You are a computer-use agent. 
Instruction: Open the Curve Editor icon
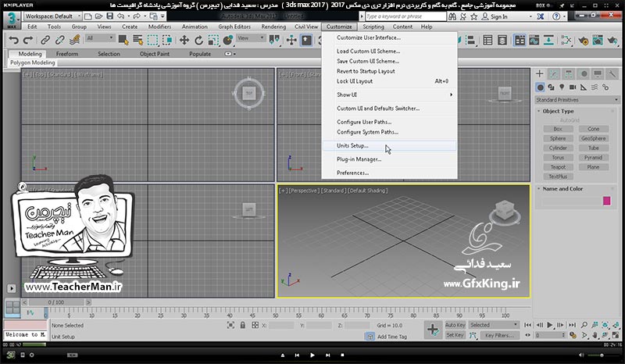534,41
